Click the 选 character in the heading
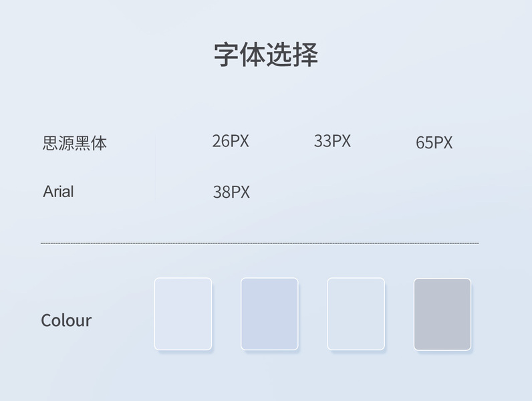 279,54
